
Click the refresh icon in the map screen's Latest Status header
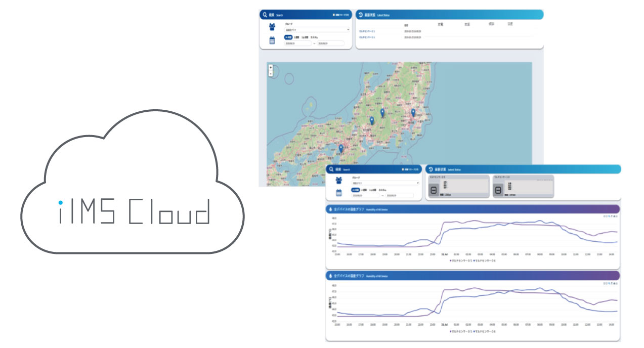[360, 15]
